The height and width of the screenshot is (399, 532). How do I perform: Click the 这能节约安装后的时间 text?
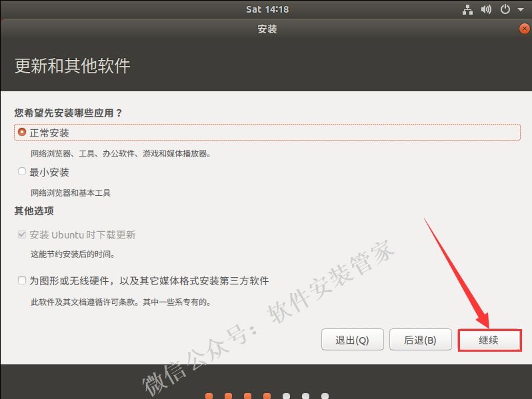click(x=73, y=254)
